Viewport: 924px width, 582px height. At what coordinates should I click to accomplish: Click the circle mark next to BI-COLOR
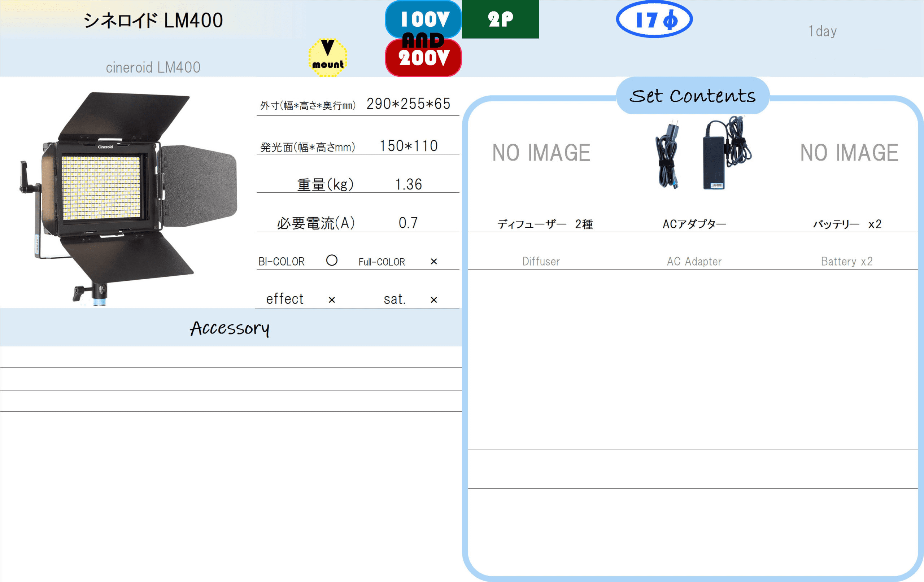click(332, 261)
